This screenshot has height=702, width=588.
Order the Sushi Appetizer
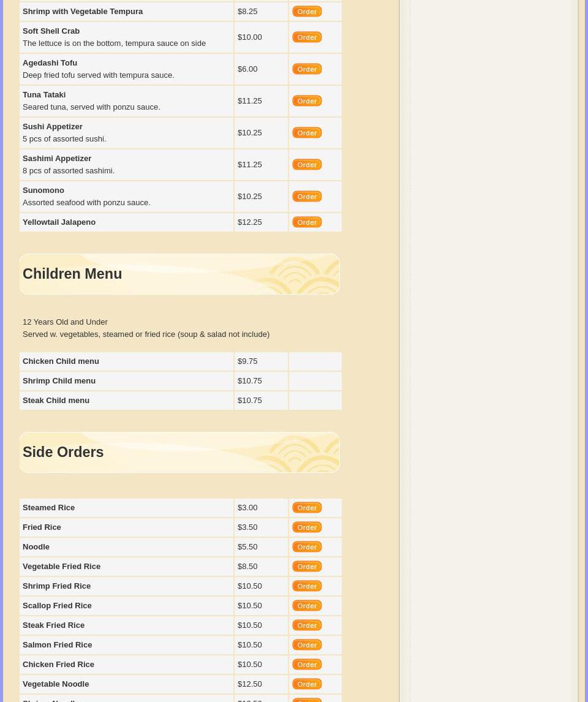point(307,133)
